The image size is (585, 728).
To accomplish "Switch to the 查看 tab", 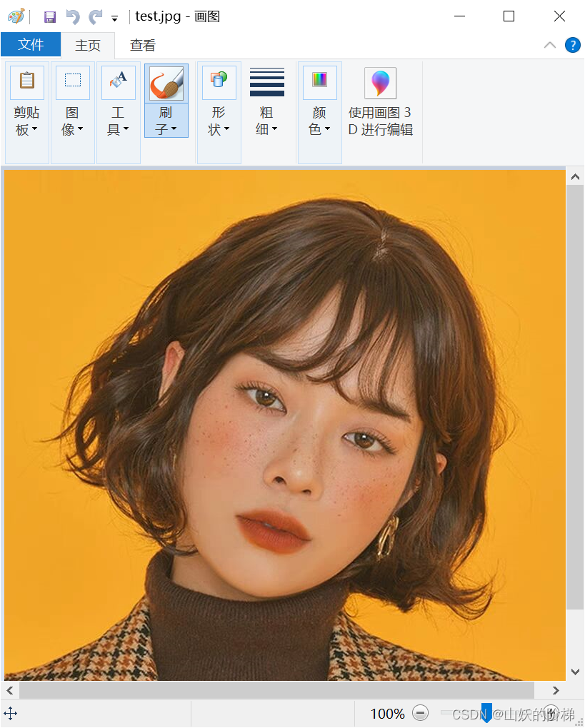I will 142,44.
